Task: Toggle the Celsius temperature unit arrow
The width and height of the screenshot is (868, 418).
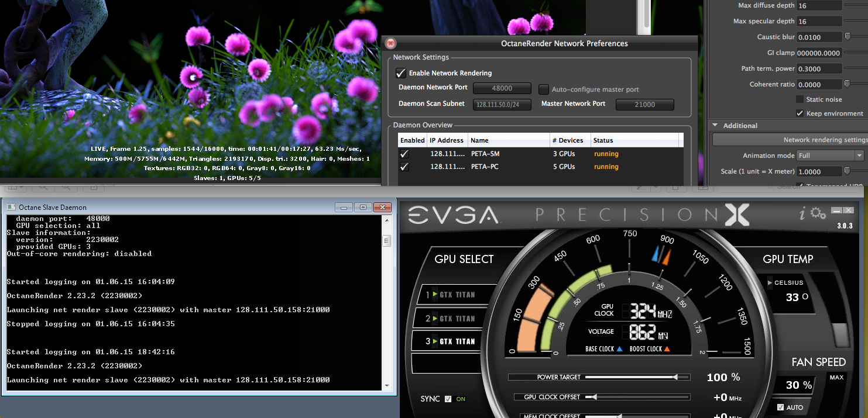Action: [770, 283]
